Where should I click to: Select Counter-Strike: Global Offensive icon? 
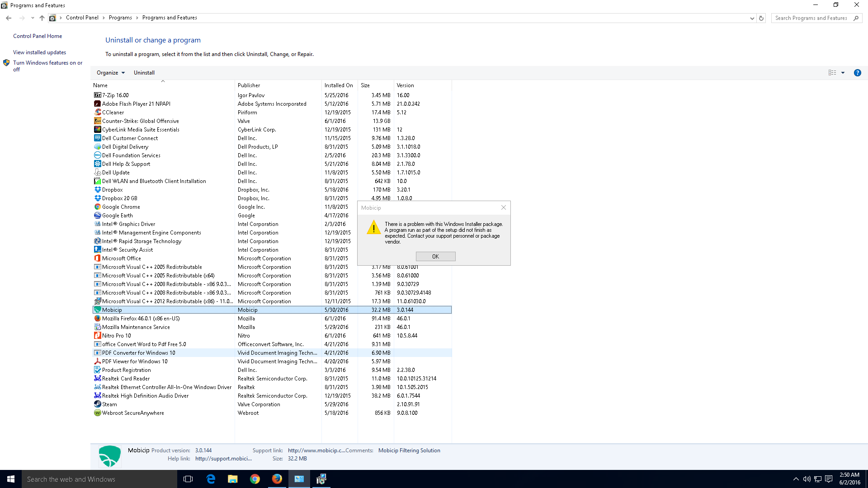tap(97, 121)
